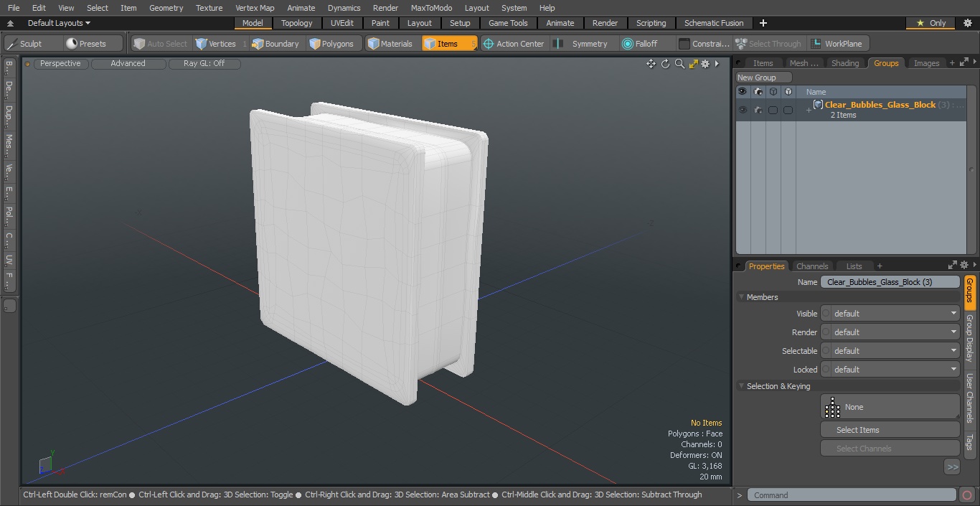
Task: Open the User Channels vertical tab
Action: [969, 398]
